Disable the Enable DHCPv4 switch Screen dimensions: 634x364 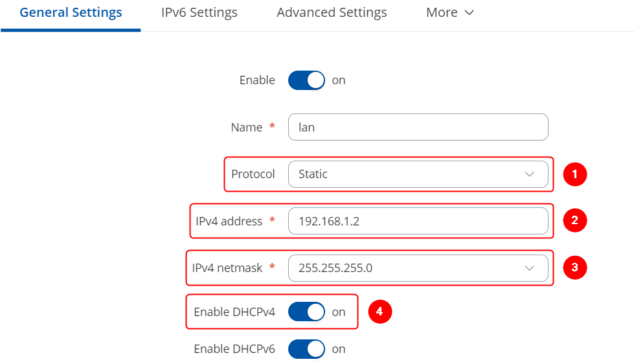306,312
